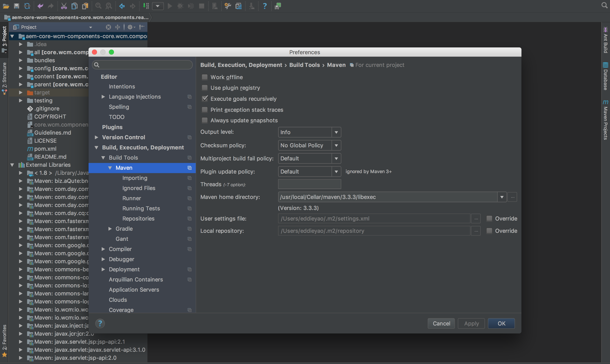Image resolution: width=610 pixels, height=364 pixels.
Task: Click the settings gear icon next to Build Tools
Action: (189, 158)
